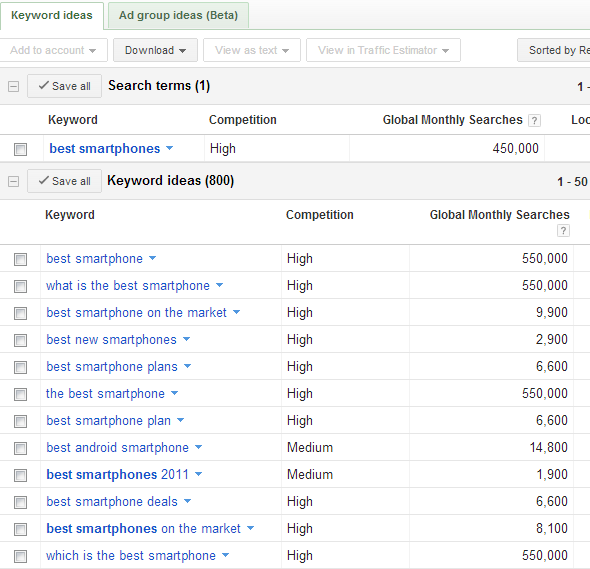Click Save all in Search terms section
This screenshot has width=590, height=569.
pos(64,86)
